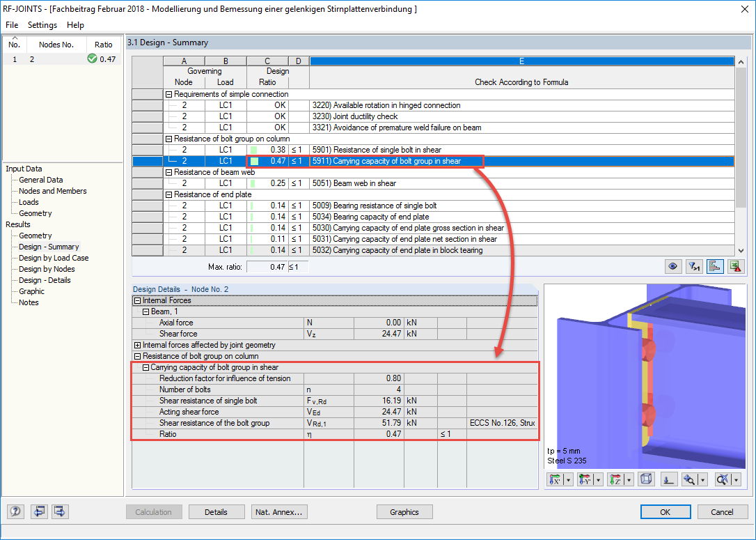Toggle result row visibility with the eye icon

(672, 266)
